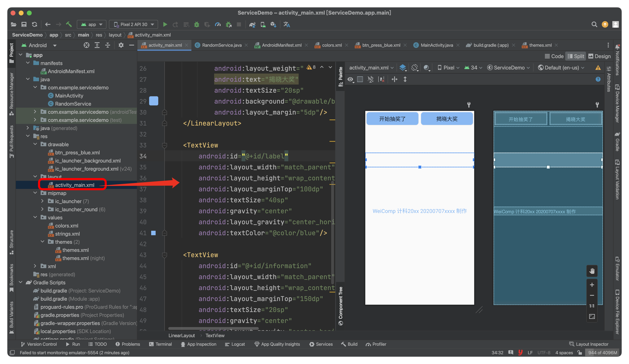Click Collapse All icon in Project panel
This screenshot has width=629, height=364.
pyautogui.click(x=108, y=45)
